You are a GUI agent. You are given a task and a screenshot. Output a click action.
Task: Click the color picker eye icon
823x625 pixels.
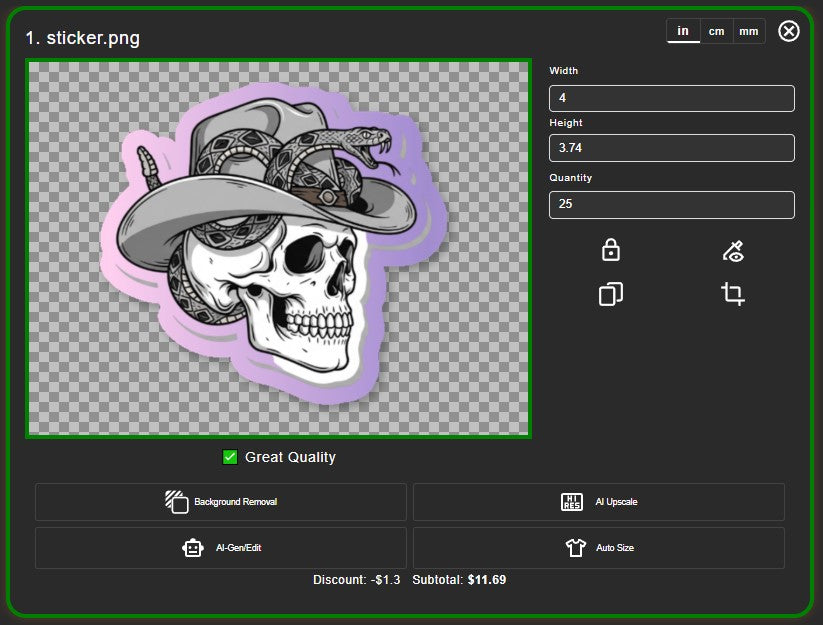[x=733, y=251]
